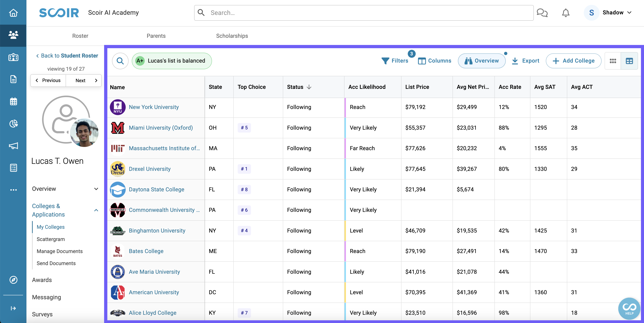
Task: Open the Documents page icon in sidebar
Action: pyautogui.click(x=13, y=79)
